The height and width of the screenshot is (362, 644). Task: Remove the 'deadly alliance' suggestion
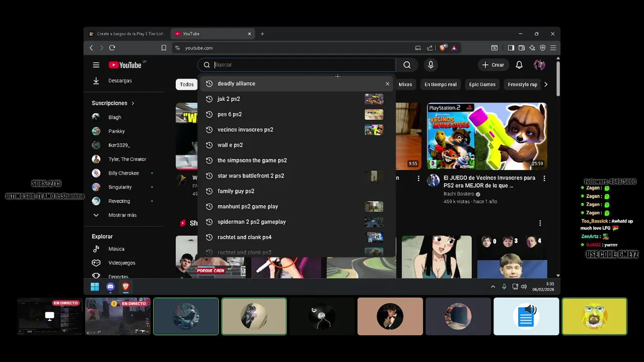click(x=387, y=84)
